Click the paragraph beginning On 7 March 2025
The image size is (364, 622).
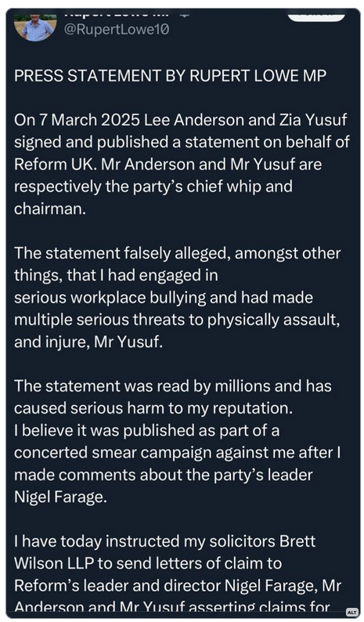[x=182, y=165]
